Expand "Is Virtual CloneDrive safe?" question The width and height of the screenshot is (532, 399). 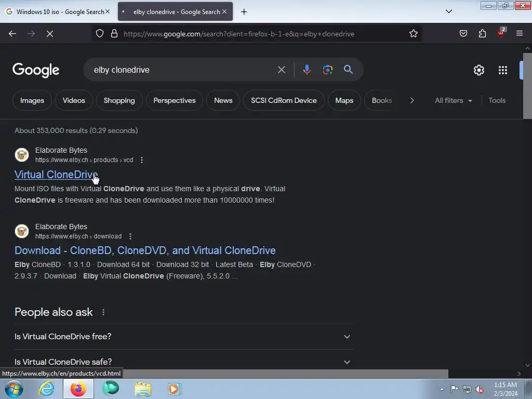coord(183,362)
